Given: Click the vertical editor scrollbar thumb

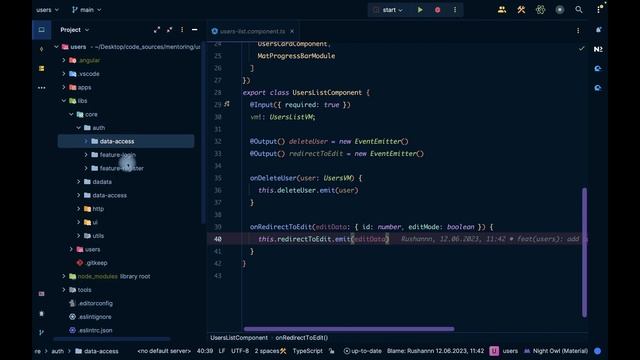Looking at the screenshot, I should [x=584, y=252].
